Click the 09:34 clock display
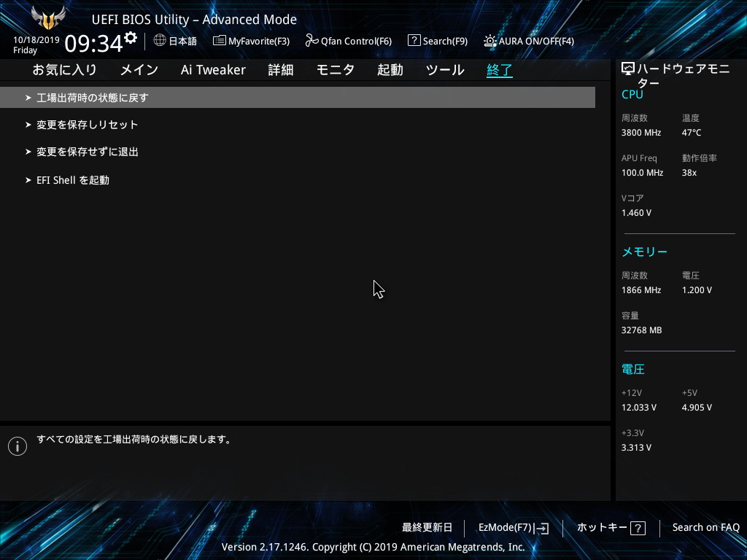 [94, 44]
